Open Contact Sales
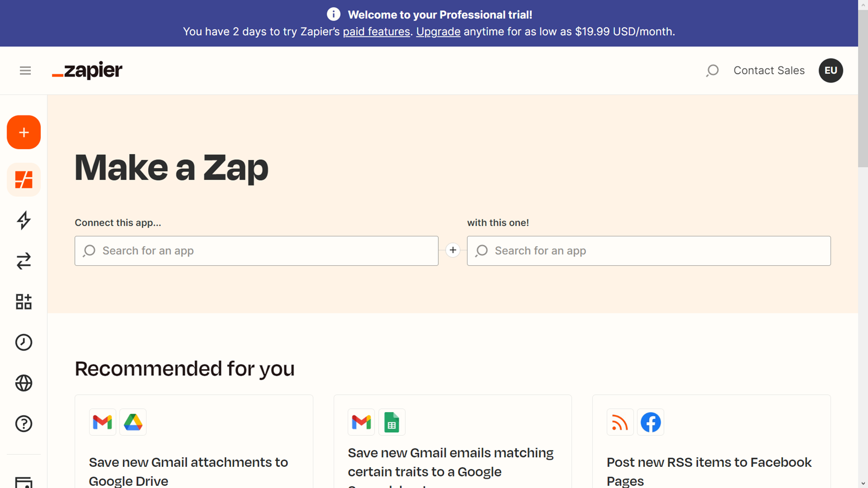868x488 pixels. [769, 70]
